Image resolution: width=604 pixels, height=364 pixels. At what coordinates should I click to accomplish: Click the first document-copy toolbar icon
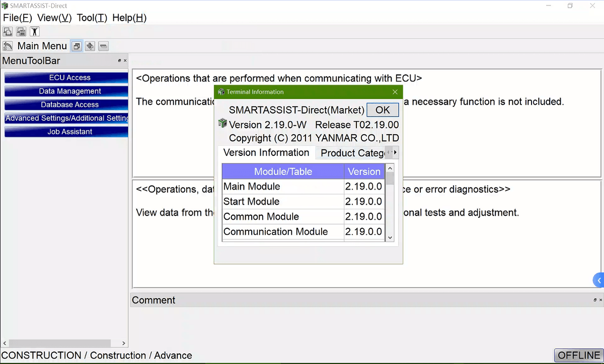8,32
